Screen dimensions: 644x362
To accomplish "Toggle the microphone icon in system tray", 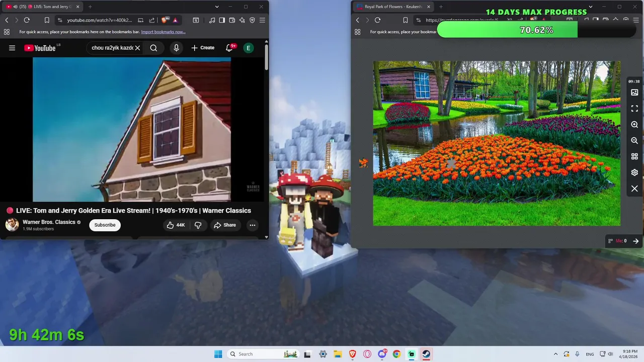I will 577,354.
